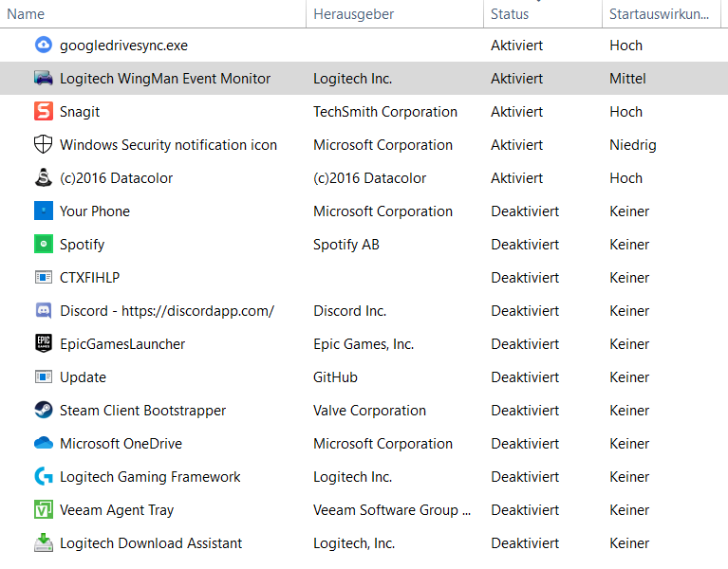Click the CTXFIHLP generic app icon
Viewport: 728px width, 569px height.
(43, 277)
